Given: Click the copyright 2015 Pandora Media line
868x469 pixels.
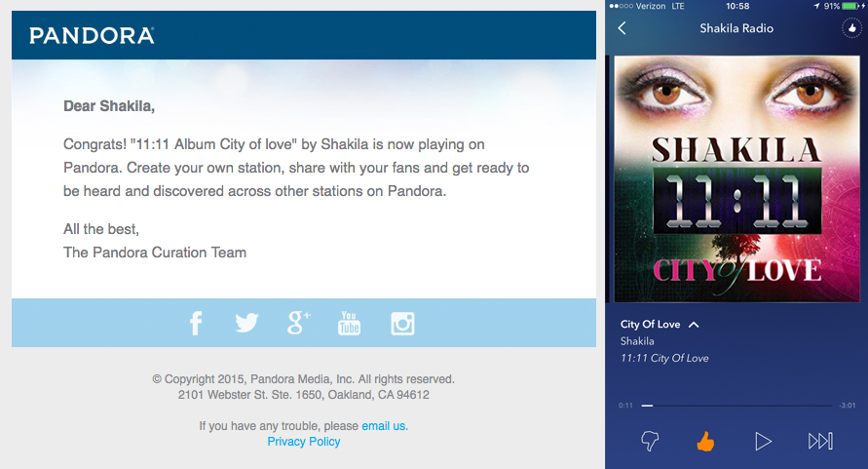Looking at the screenshot, I should coord(303,379).
